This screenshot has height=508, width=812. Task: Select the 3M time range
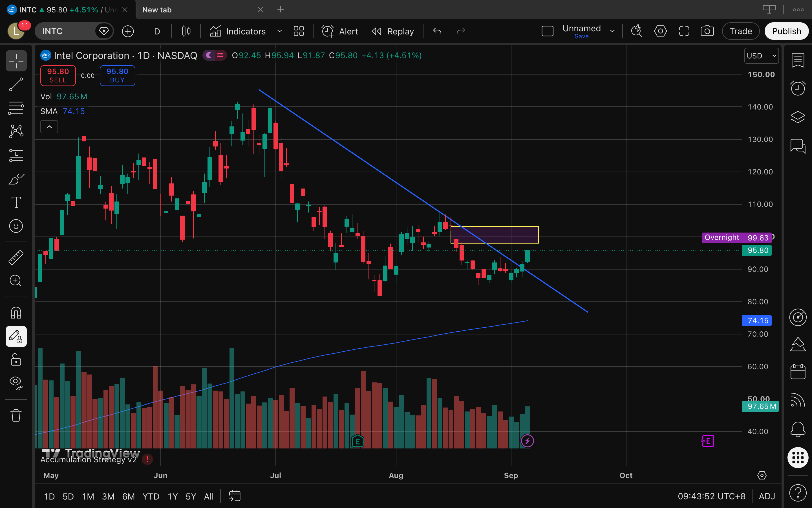coord(108,496)
